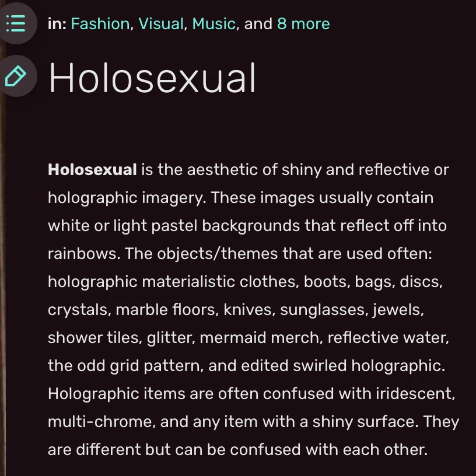The height and width of the screenshot is (476, 476).
Task: Select the 'in:' category row
Action: [x=57, y=24]
